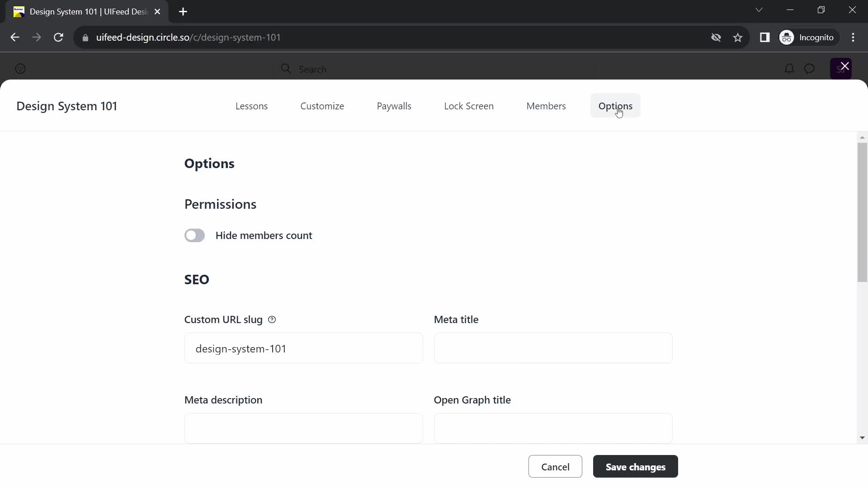
Task: Scroll down to view Open Graph title field
Action: click(x=554, y=429)
